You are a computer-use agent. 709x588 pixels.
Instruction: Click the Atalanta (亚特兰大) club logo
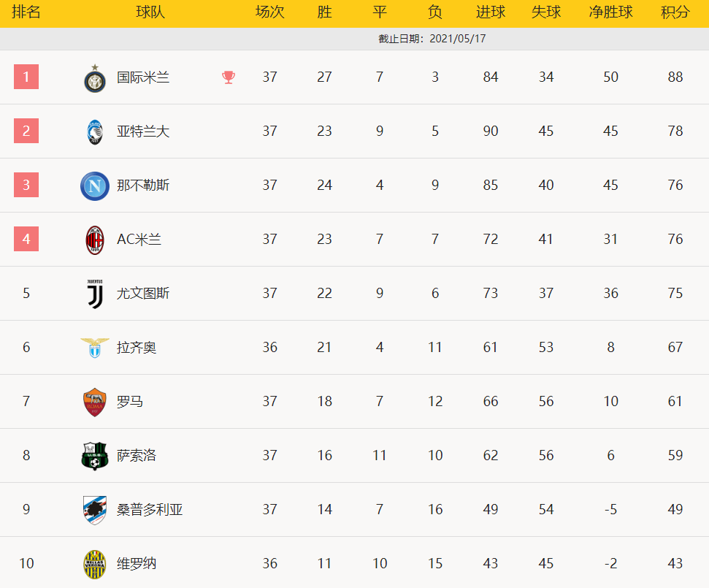coord(95,131)
